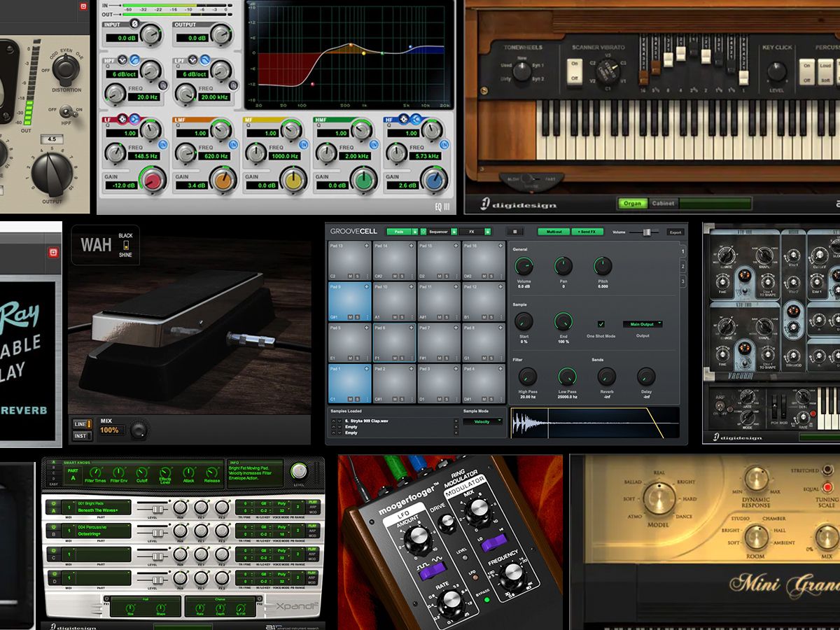Choose the HF shelf filter type icon

[414, 118]
